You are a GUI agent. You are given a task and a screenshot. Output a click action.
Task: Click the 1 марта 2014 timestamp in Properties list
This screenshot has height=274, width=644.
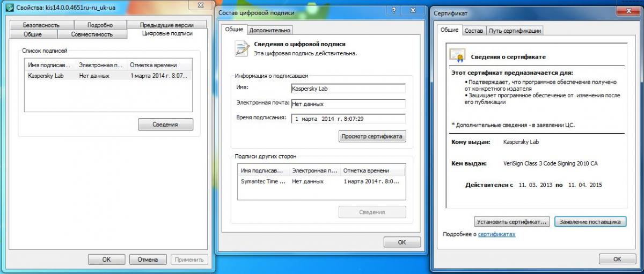click(159, 76)
